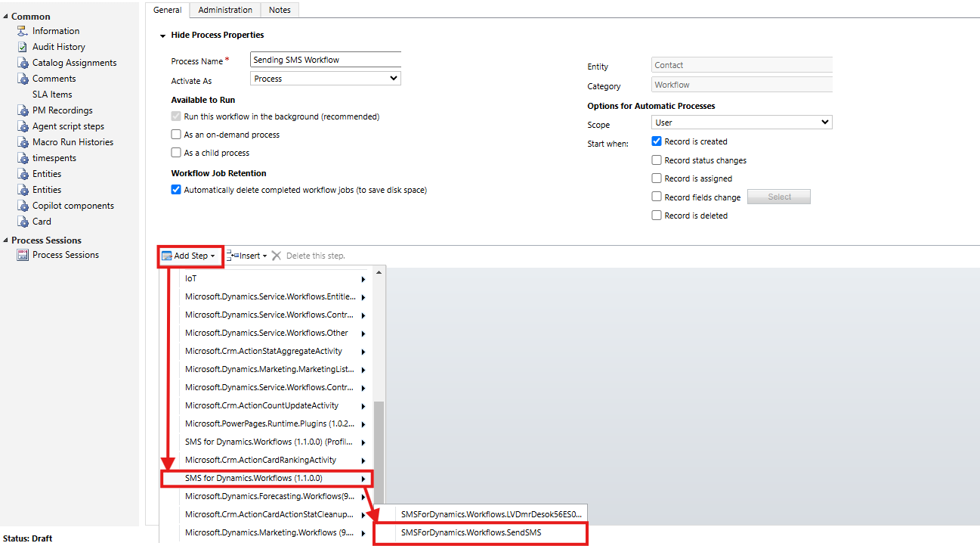The height and width of the screenshot is (546, 980).
Task: Open Audit History from the sidebar
Action: [x=56, y=46]
